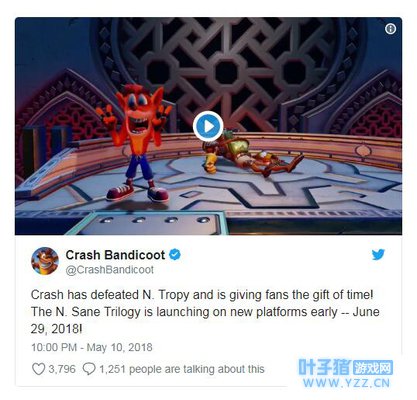Screen dimensions: 417x400
Task: Like the tweet with the heart icon
Action: pyautogui.click(x=38, y=369)
